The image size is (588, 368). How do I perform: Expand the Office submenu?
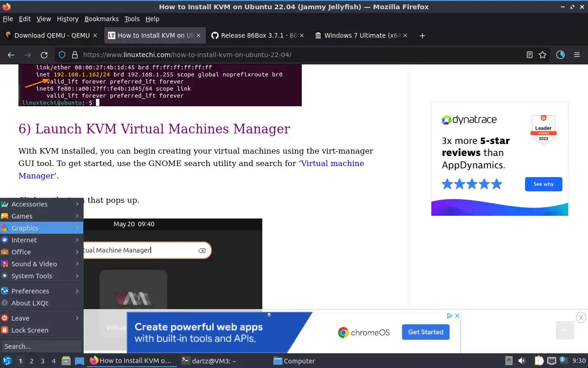(41, 252)
